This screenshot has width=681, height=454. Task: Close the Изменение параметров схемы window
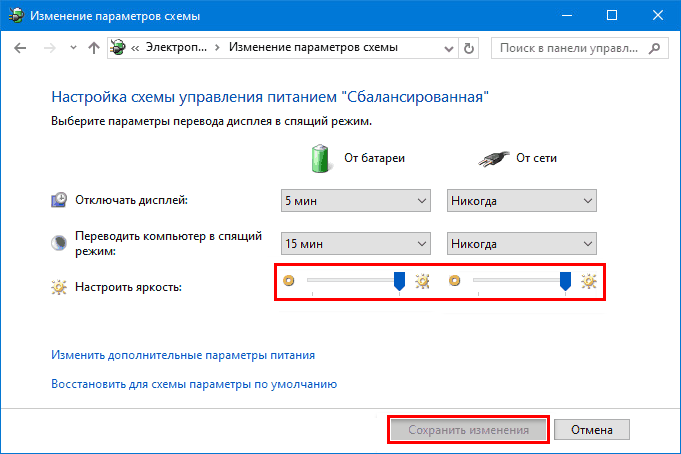coord(658,15)
